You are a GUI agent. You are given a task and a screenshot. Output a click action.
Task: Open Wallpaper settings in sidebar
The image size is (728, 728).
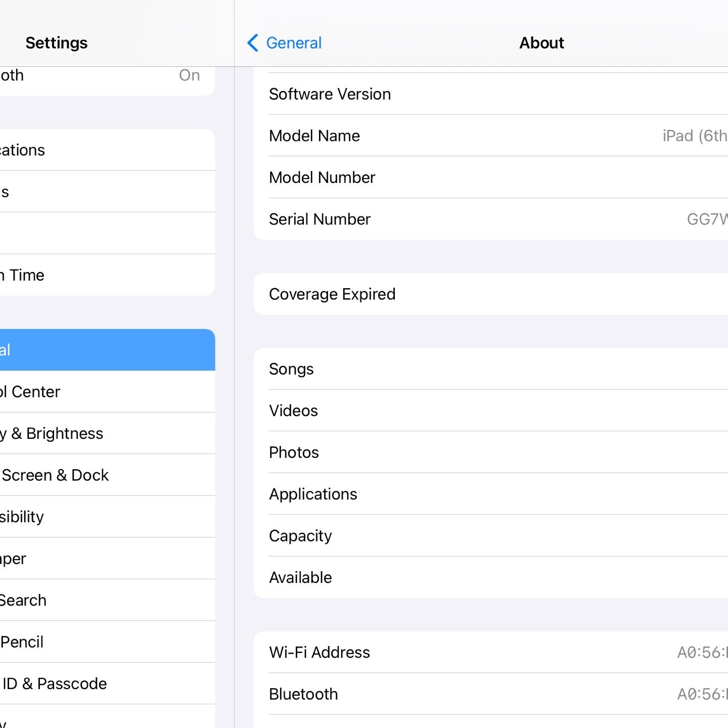tap(107, 559)
